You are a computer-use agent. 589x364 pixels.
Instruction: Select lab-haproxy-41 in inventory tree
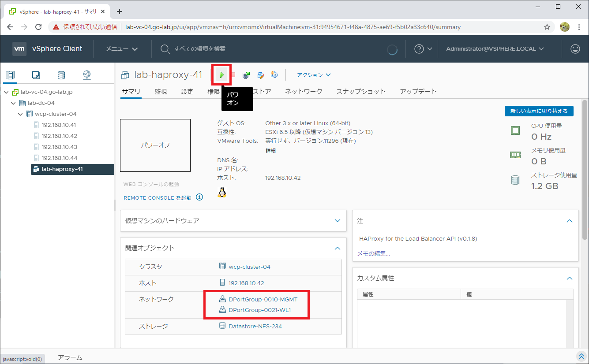pyautogui.click(x=72, y=169)
